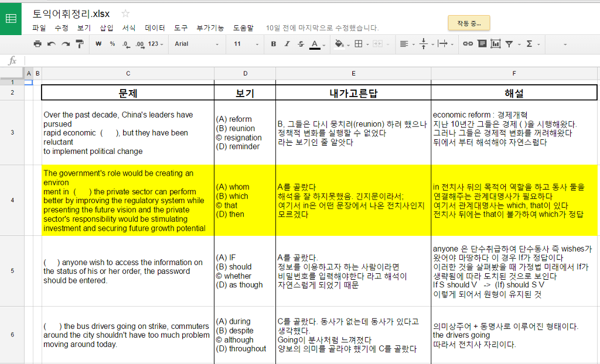Apply the ₩ currency format
Image resolution: width=600 pixels, height=364 pixels.
coord(98,44)
